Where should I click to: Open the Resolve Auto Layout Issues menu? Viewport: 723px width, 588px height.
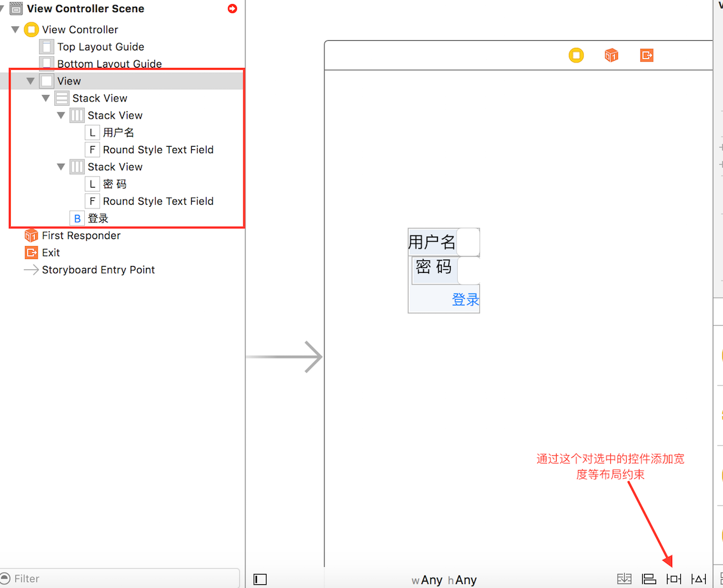(x=699, y=578)
